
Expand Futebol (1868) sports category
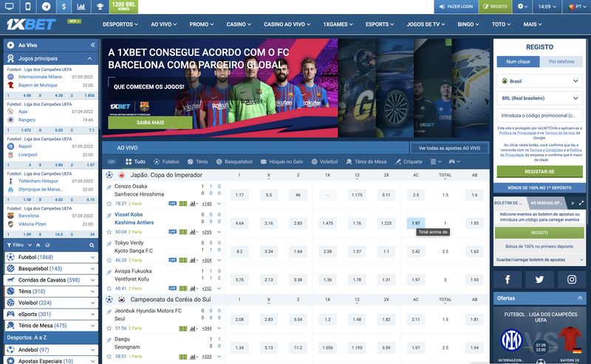pos(51,257)
